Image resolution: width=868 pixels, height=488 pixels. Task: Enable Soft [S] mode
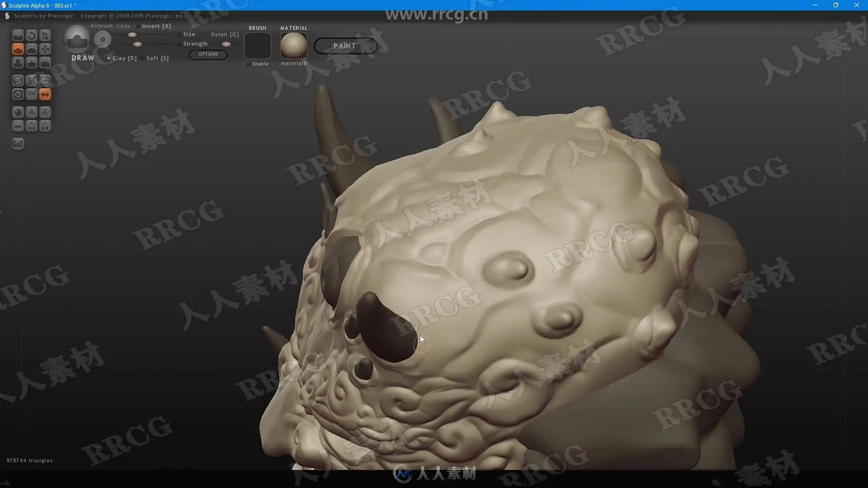(155, 58)
